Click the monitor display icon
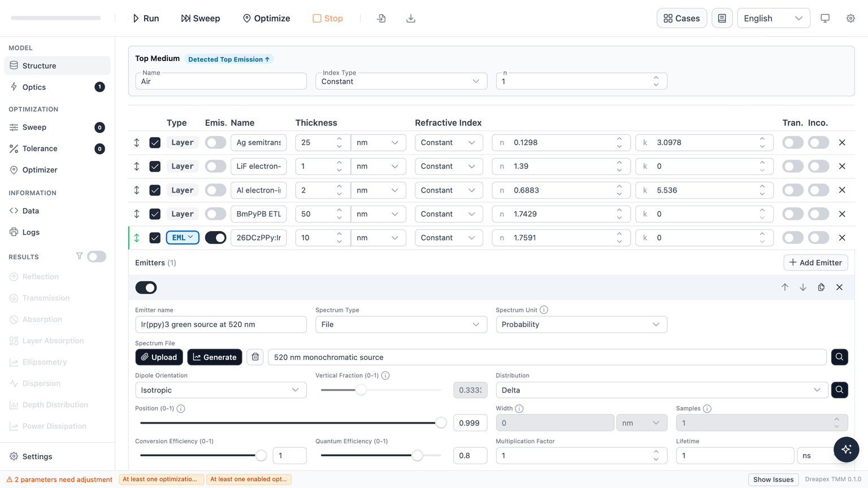This screenshot has height=488, width=868. point(825,18)
